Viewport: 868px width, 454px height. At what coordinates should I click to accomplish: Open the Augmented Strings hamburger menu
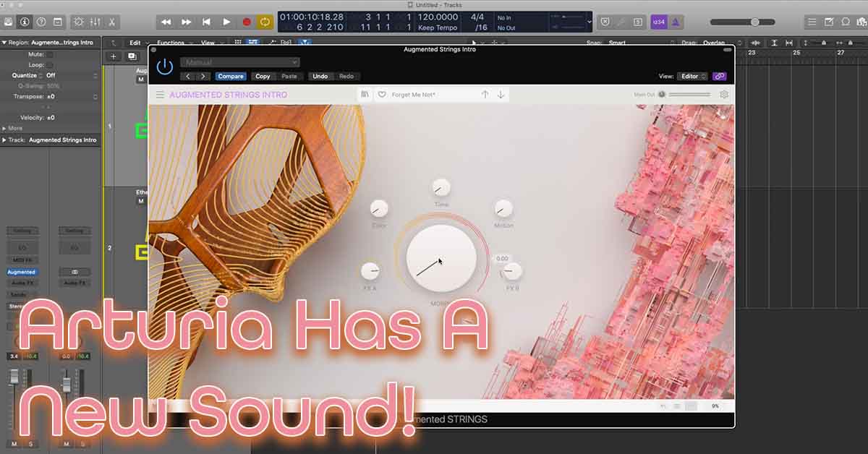[x=160, y=95]
